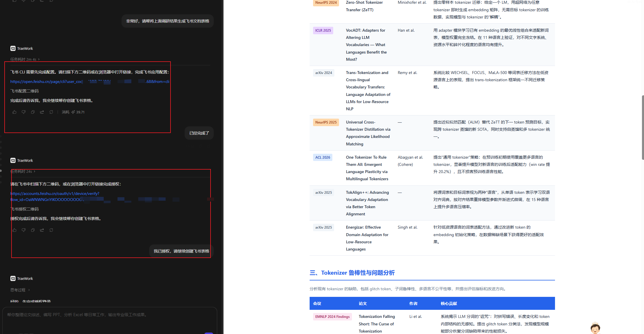
Task: Click the author cell Abagyan et al. (Cohere)
Action: point(410,161)
